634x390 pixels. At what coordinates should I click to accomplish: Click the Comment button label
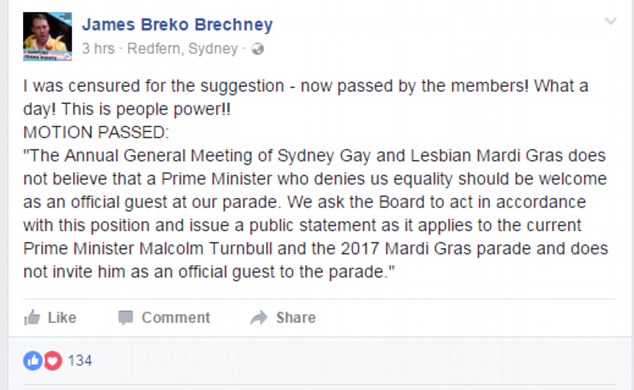point(176,318)
